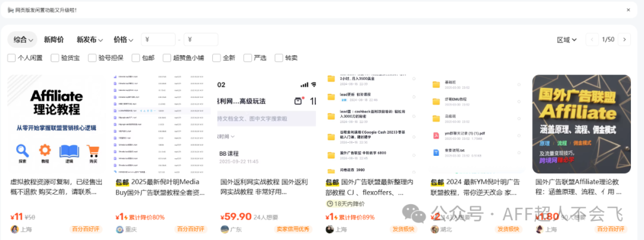Click the 逻辑 book icon in first thumbnail

point(69,151)
